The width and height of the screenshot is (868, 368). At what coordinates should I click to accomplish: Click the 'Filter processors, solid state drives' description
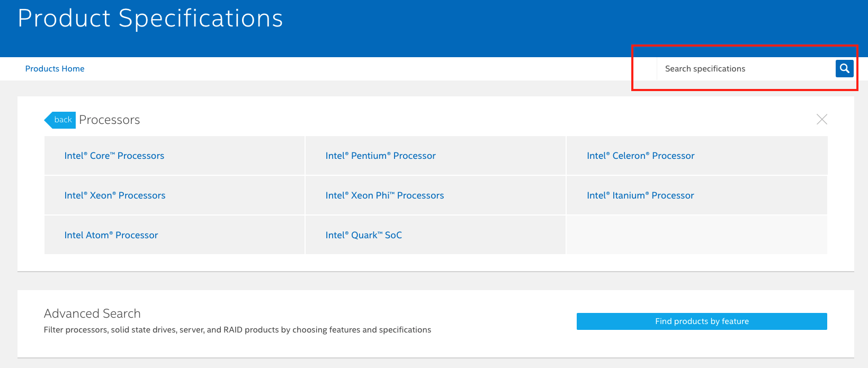[x=237, y=330]
